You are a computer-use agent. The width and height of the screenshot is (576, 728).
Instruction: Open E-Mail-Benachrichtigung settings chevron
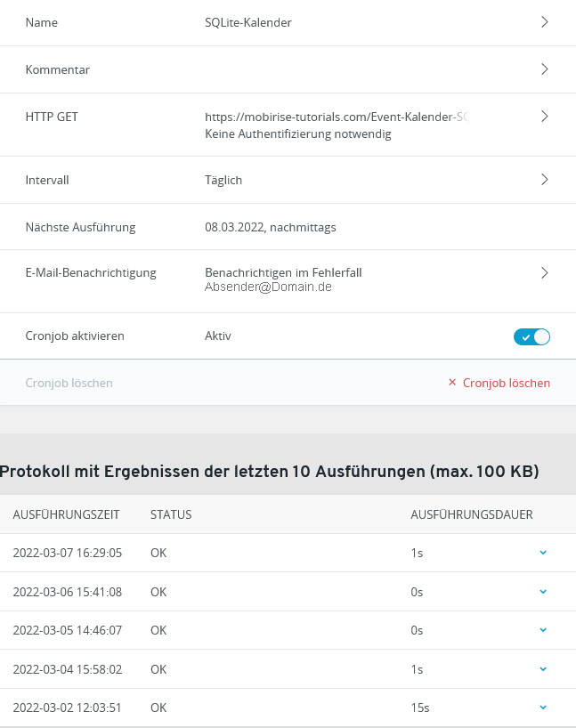point(544,273)
